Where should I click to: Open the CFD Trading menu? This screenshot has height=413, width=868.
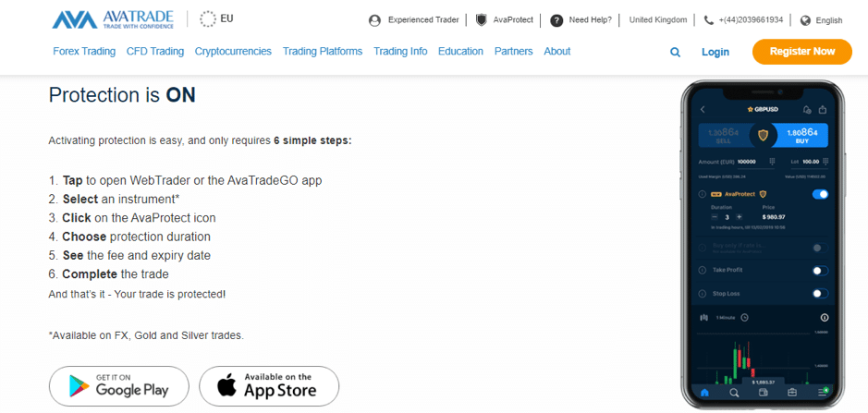coord(155,52)
